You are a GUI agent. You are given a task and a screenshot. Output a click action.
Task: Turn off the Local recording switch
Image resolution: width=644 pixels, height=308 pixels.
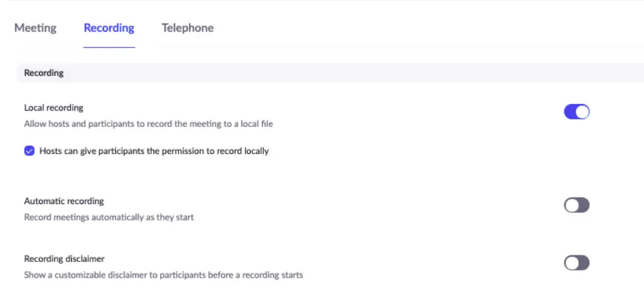click(x=576, y=112)
